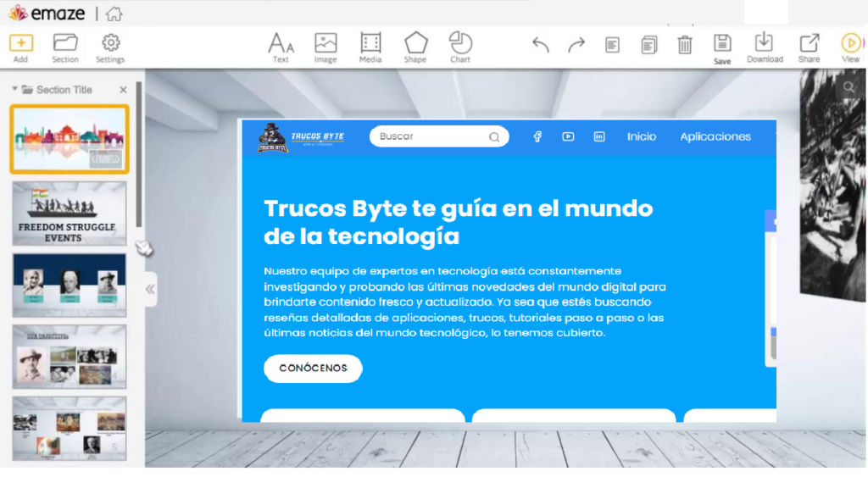Go to Inicio menu item

click(x=642, y=136)
